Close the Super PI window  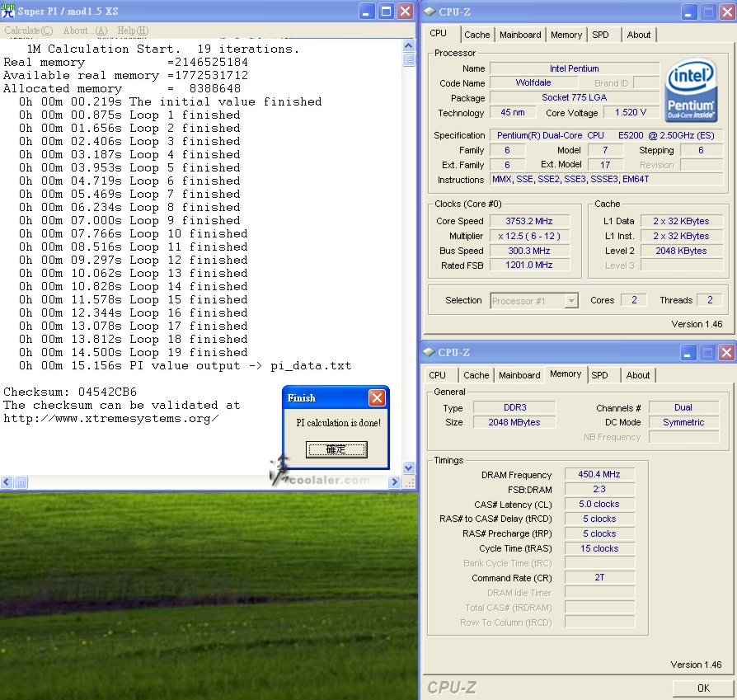405,12
